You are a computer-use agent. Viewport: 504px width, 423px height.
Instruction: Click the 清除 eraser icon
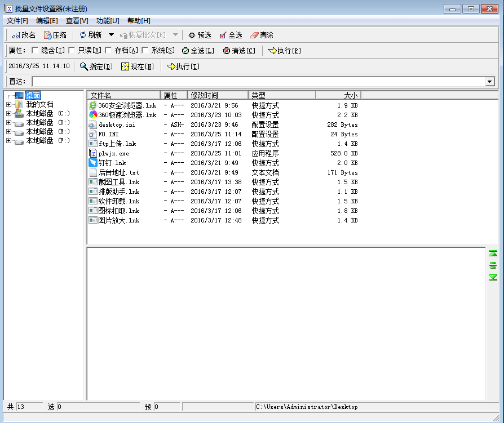click(254, 35)
